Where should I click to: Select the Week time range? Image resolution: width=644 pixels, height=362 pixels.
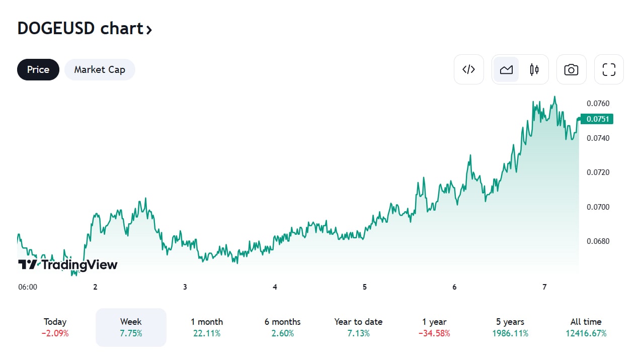(131, 327)
